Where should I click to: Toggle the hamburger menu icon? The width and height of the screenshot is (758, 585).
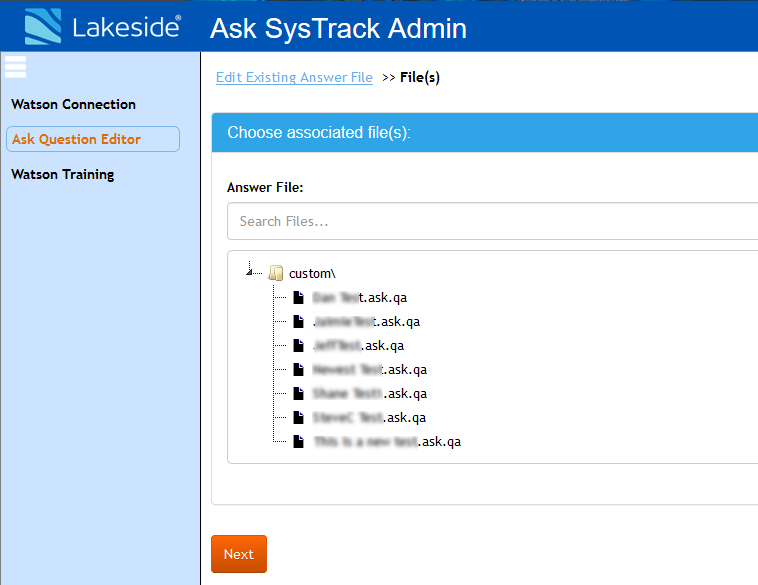(15, 67)
